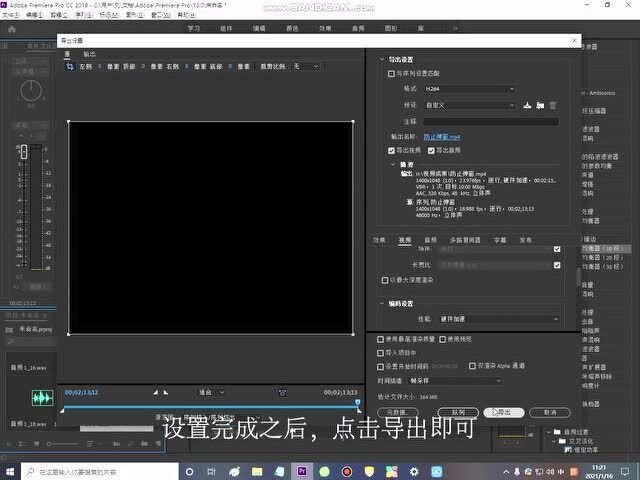Click the output name link 防止弹窗.mp4

442,137
